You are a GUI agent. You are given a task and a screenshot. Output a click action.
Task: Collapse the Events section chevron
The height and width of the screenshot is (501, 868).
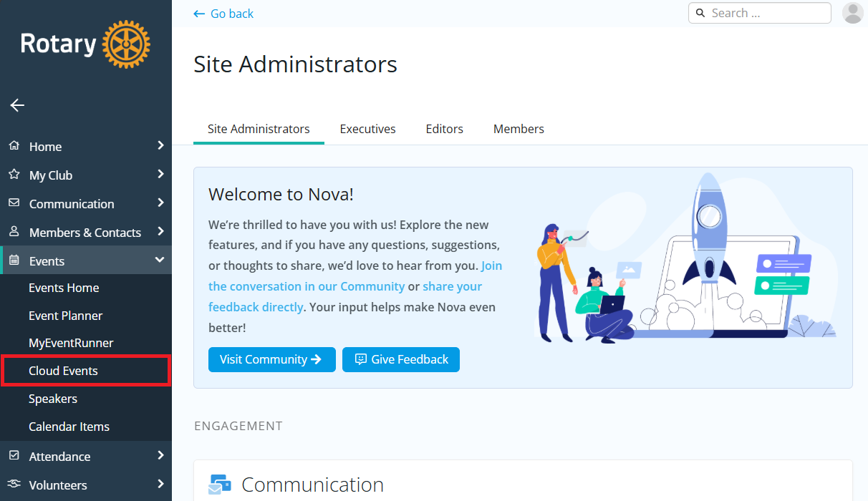point(160,261)
